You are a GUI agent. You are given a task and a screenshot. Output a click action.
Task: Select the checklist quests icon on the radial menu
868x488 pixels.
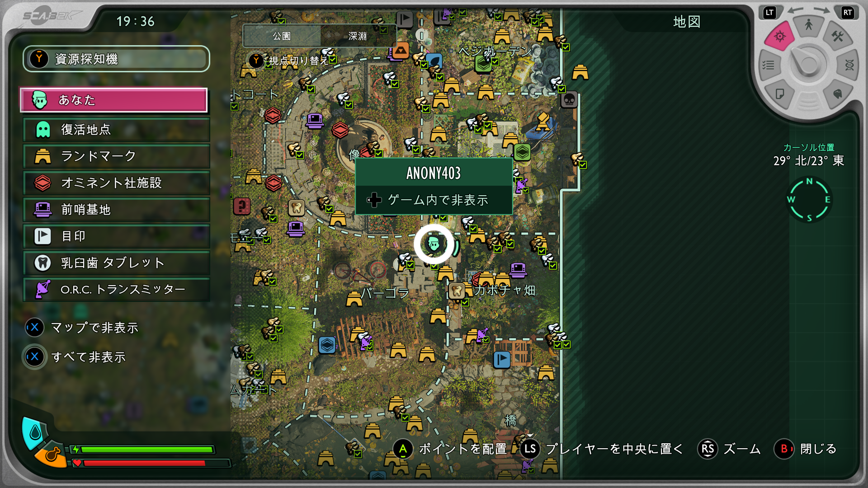[x=768, y=65]
